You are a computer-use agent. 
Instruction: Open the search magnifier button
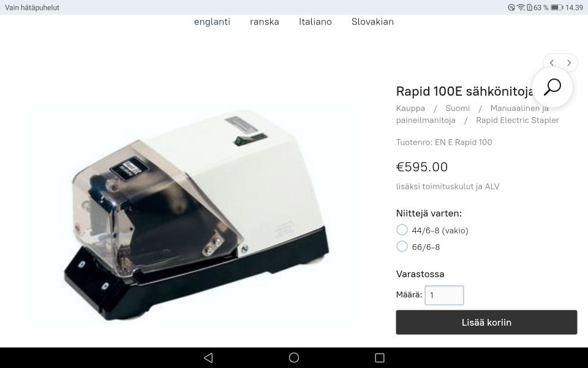pyautogui.click(x=552, y=87)
